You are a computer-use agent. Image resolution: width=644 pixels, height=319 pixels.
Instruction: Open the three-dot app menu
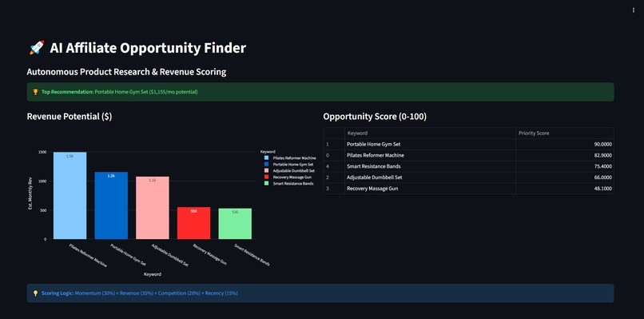pyautogui.click(x=634, y=10)
